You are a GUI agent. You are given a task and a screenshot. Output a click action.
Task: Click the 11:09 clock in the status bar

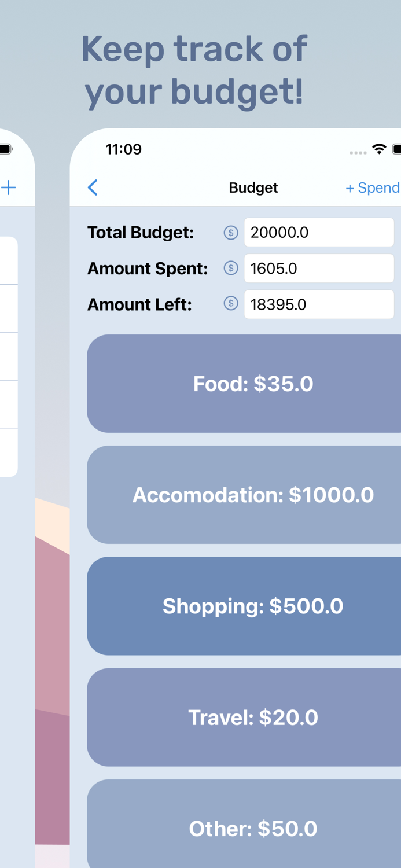tap(123, 149)
